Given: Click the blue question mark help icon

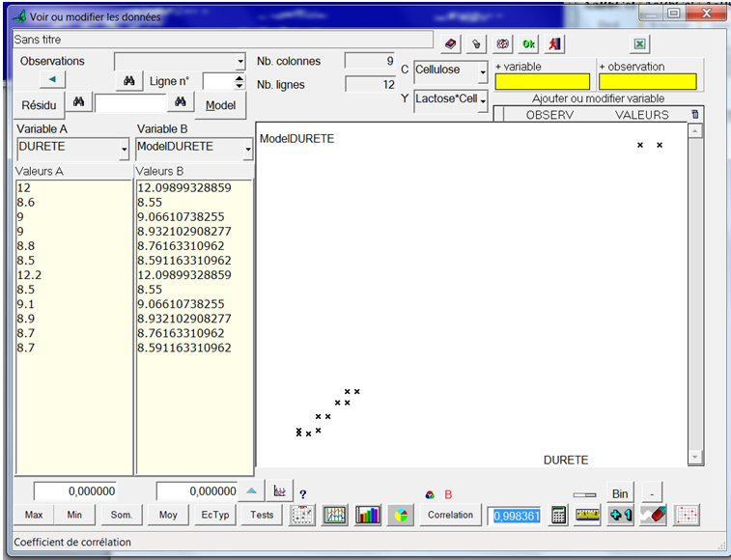Looking at the screenshot, I should [302, 492].
